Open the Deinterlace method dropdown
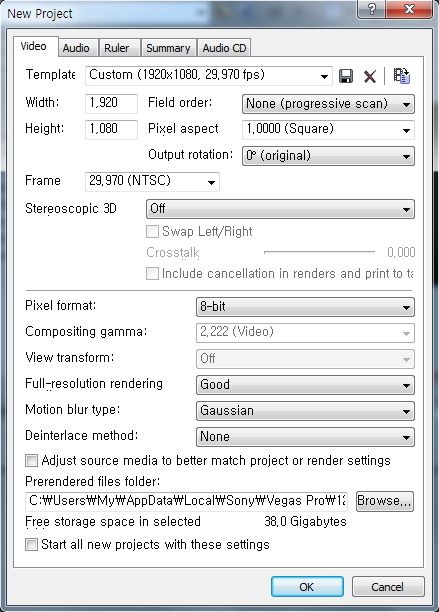This screenshot has height=612, width=439. click(x=305, y=437)
